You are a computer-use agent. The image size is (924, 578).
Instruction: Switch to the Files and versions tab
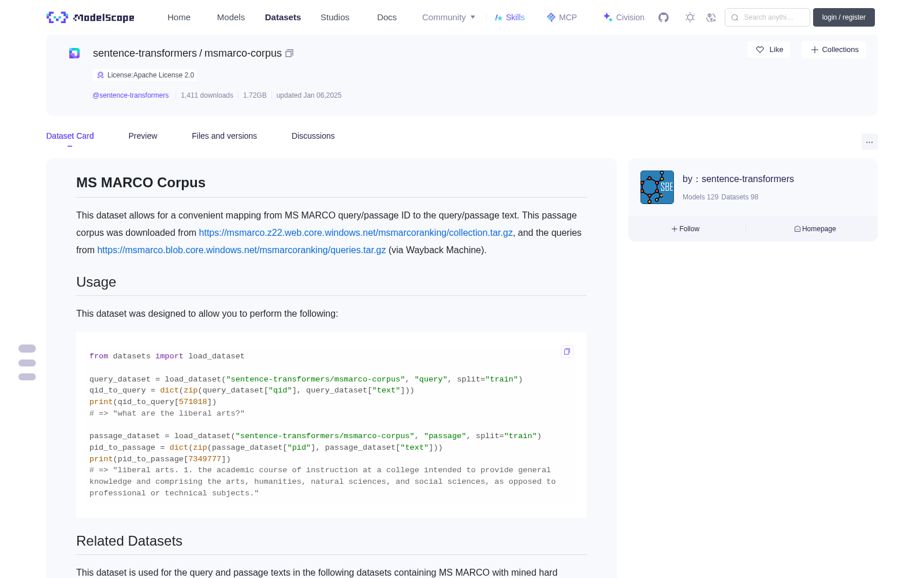pos(224,136)
